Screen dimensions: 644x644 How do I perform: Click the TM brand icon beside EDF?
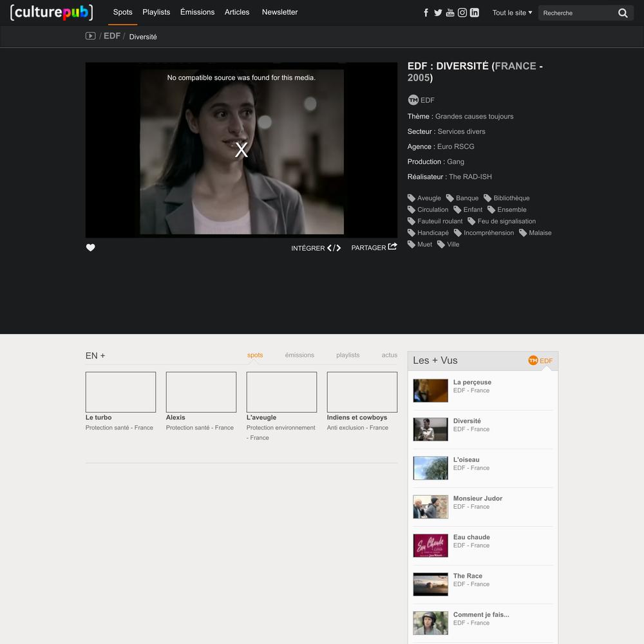[413, 100]
